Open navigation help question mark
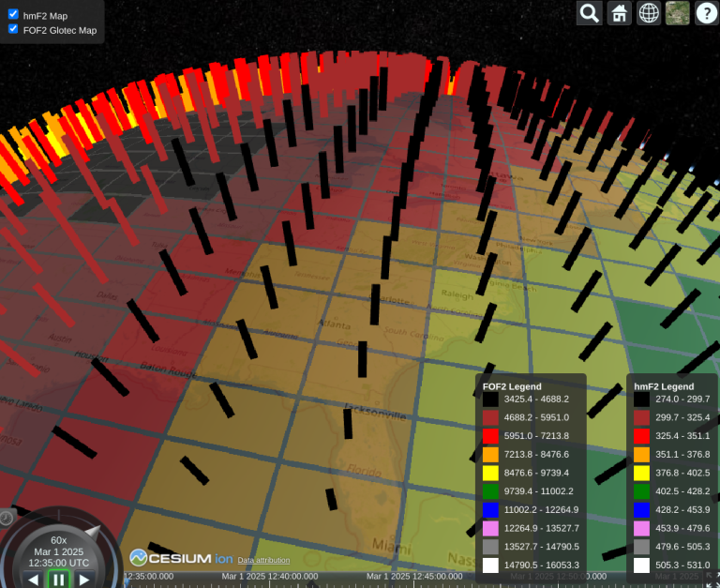Image resolution: width=720 pixels, height=588 pixels. tap(707, 13)
